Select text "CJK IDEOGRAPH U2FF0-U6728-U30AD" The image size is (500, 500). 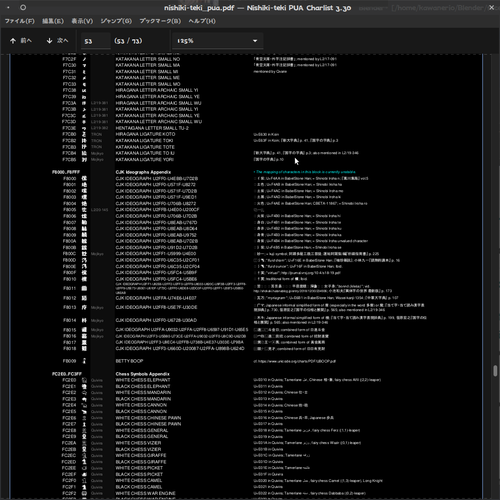point(156,320)
